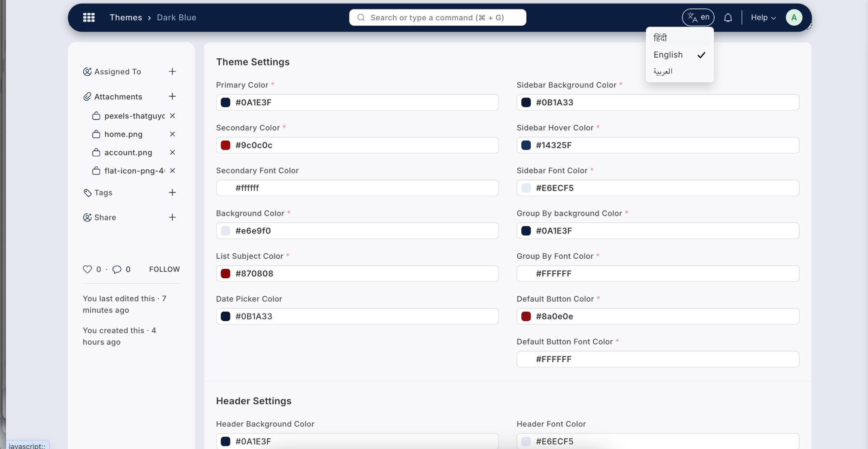Image resolution: width=868 pixels, height=449 pixels.
Task: Click Dark Blue breadcrumb
Action: pos(176,18)
